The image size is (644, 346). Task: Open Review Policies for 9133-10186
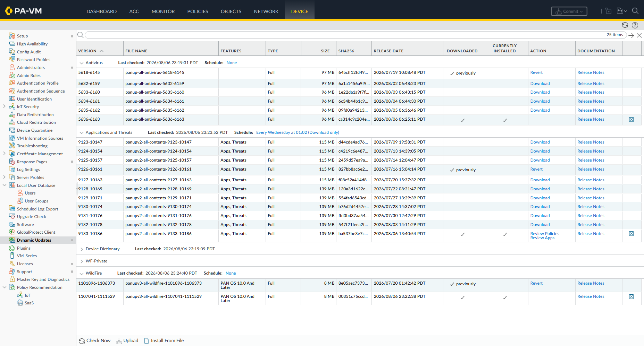[545, 234]
